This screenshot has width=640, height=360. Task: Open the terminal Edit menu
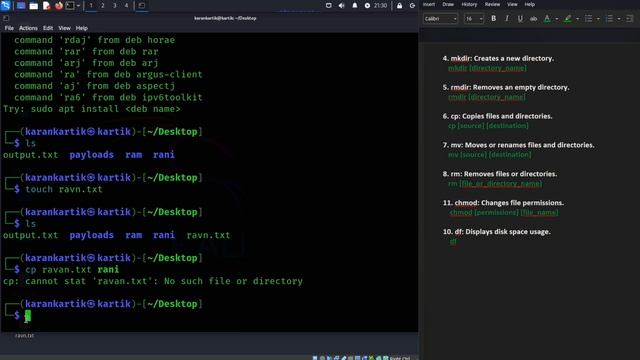pos(48,28)
